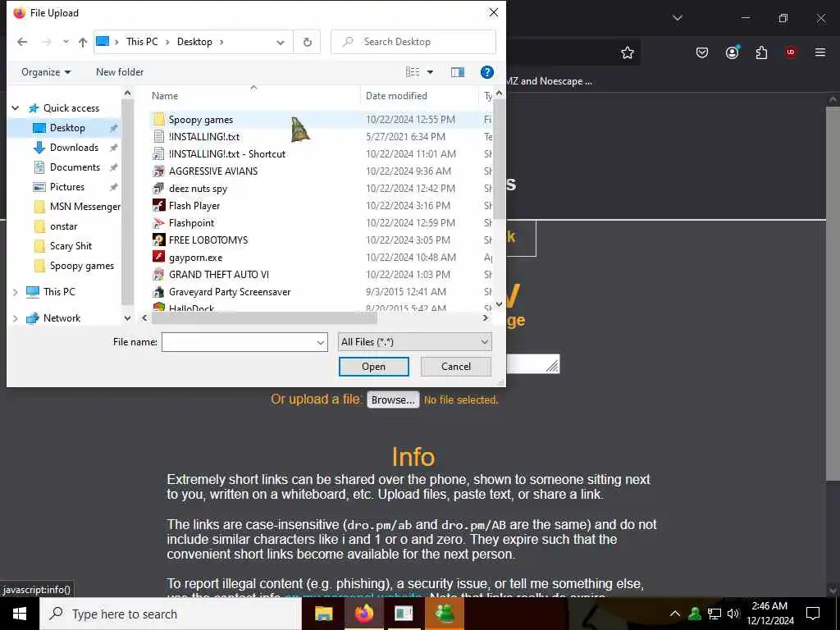Screen dimensions: 840x630
Task: Select the HalloDock file row
Action: click(321, 308)
